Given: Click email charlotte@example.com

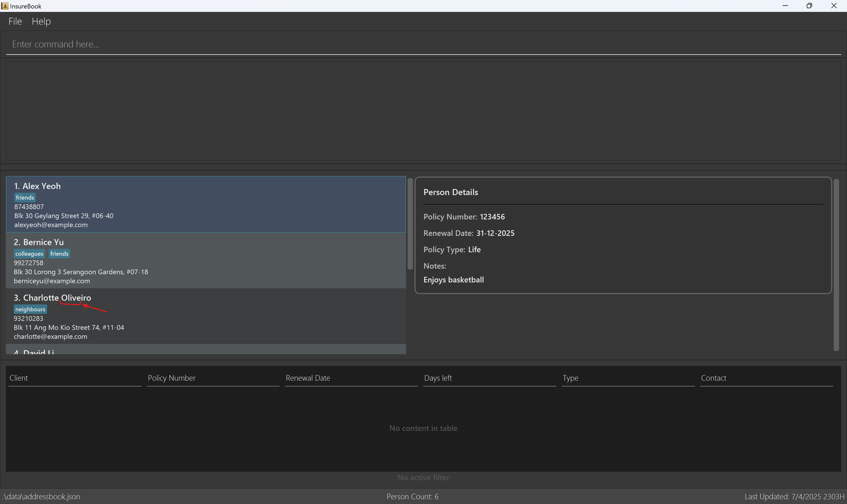Looking at the screenshot, I should [51, 336].
